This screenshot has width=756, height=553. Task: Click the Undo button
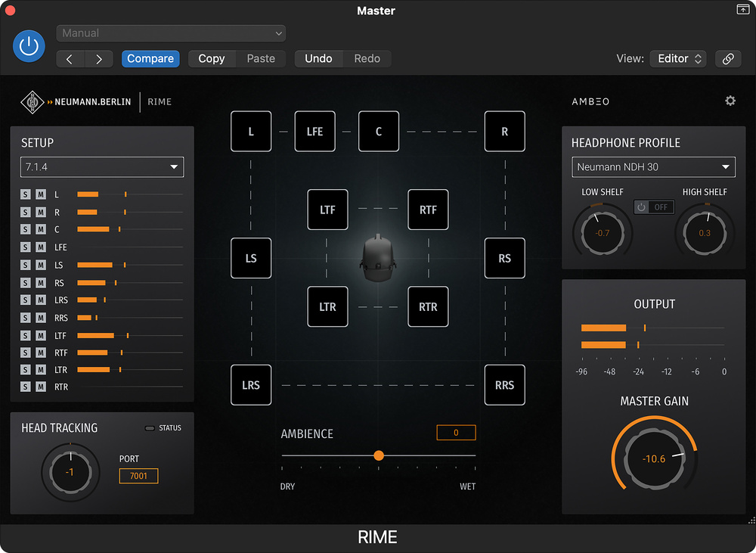click(319, 59)
